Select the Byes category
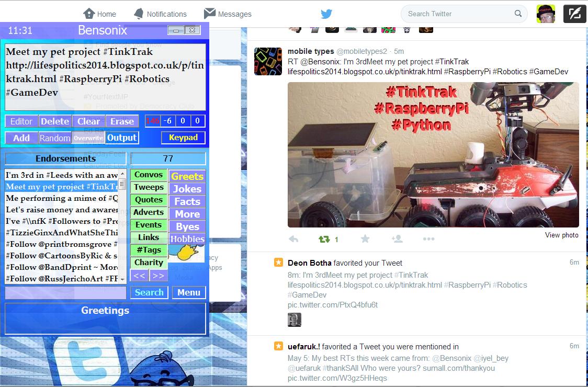Image resolution: width=588 pixels, height=387 pixels. [187, 226]
